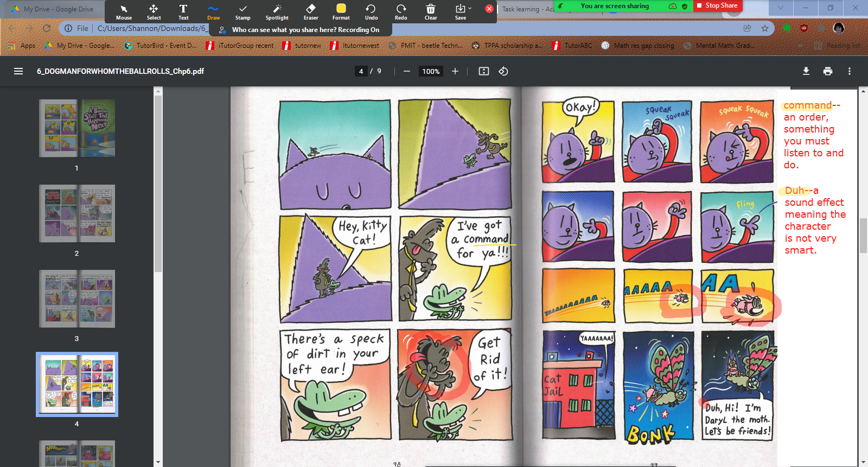Rotate the PDF counterclockwise
Image resolution: width=868 pixels, height=467 pixels.
pyautogui.click(x=503, y=71)
